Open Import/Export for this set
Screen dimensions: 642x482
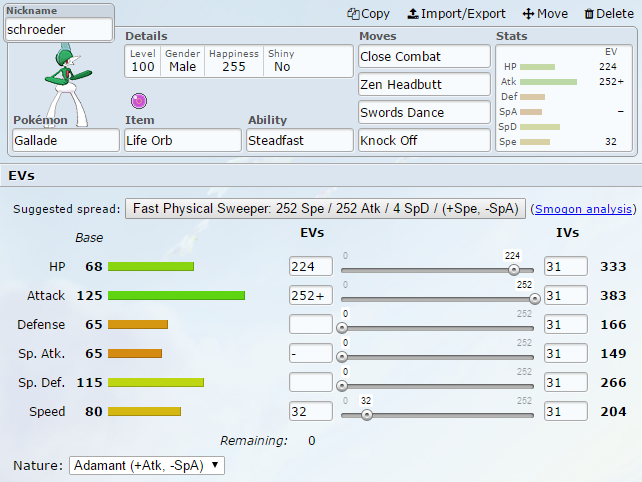457,14
